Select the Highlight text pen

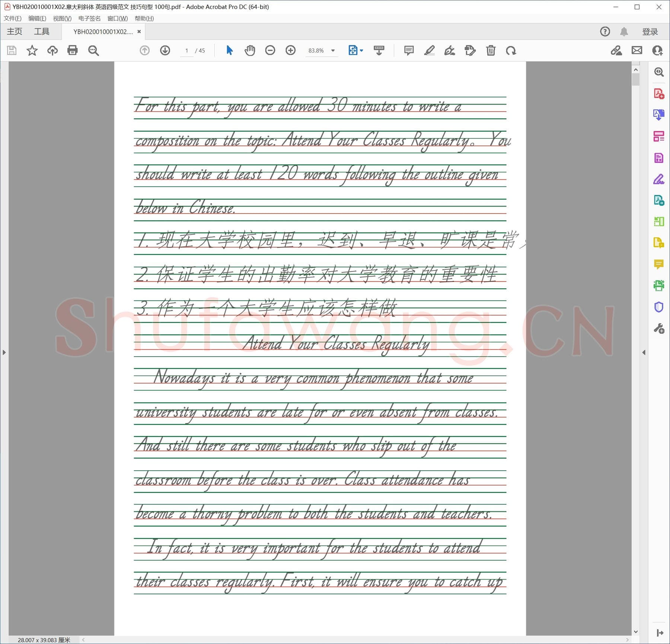pos(429,50)
